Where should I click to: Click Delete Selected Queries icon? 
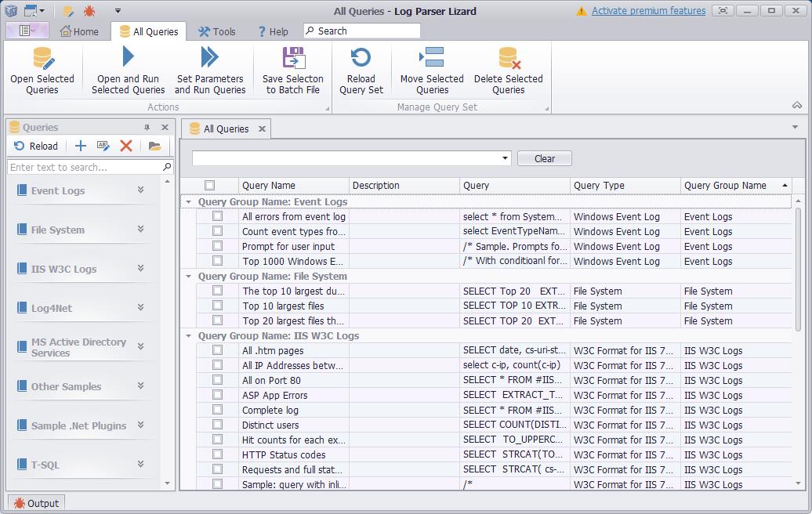coord(509,60)
